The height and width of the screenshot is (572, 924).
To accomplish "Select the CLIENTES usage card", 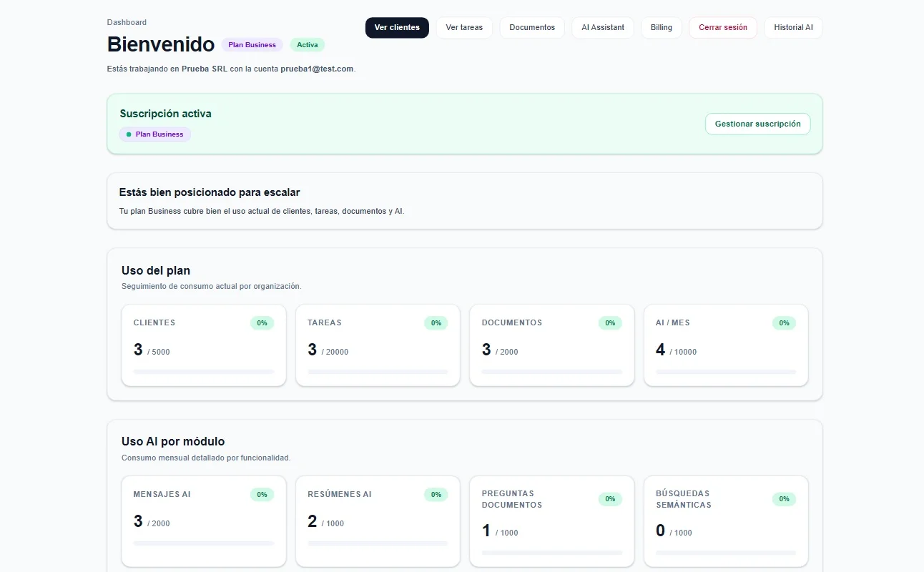I will pos(203,345).
